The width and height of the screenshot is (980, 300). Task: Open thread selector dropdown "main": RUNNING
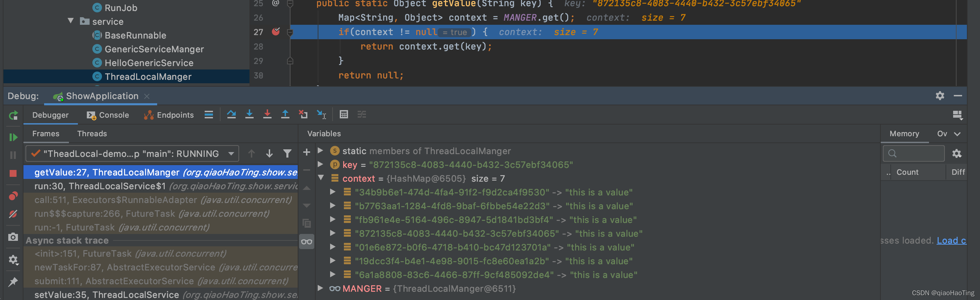132,153
